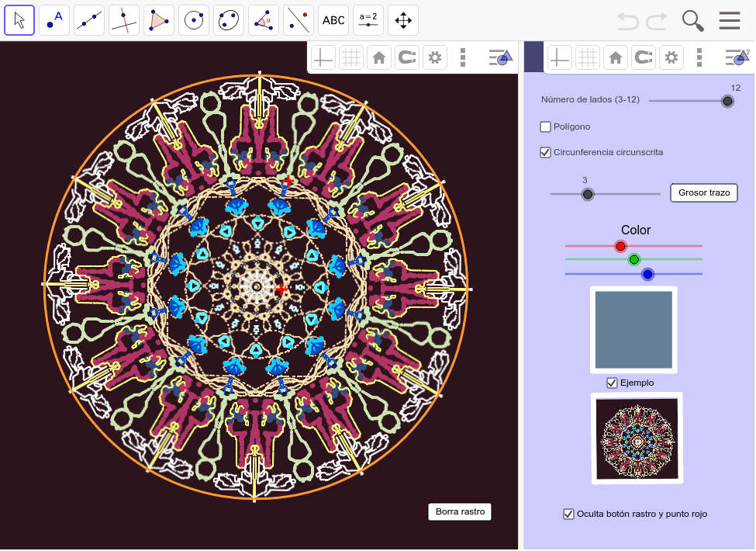The image size is (756, 551).
Task: Uncheck Oculta botón rastro y punto rojo
Action: point(568,515)
